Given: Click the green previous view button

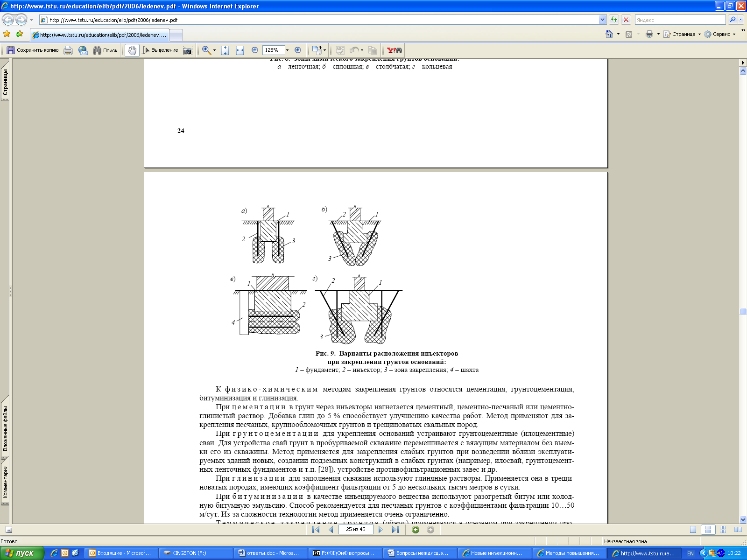Looking at the screenshot, I should point(416,529).
